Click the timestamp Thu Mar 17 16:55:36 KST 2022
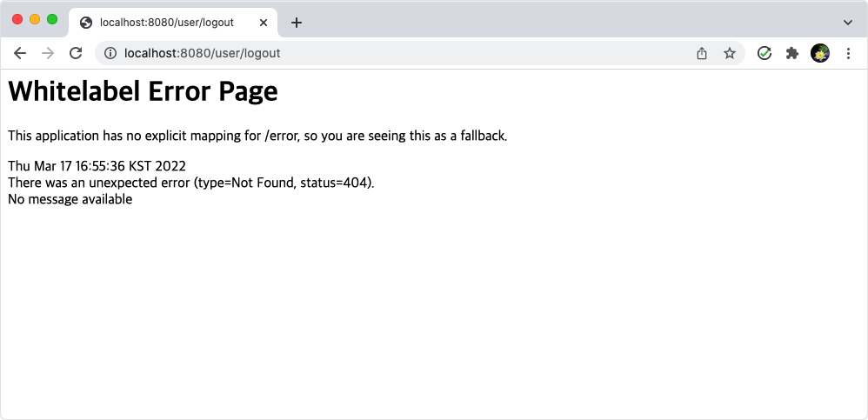868x420 pixels. (x=97, y=166)
